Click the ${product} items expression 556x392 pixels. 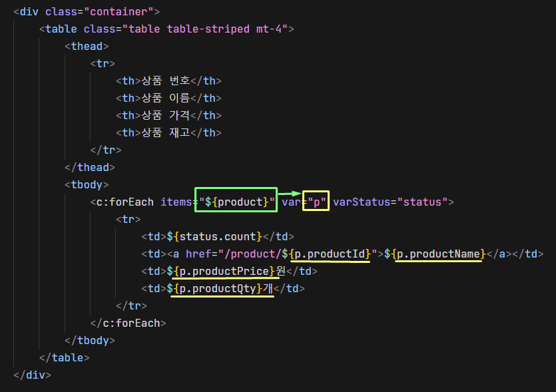point(236,202)
